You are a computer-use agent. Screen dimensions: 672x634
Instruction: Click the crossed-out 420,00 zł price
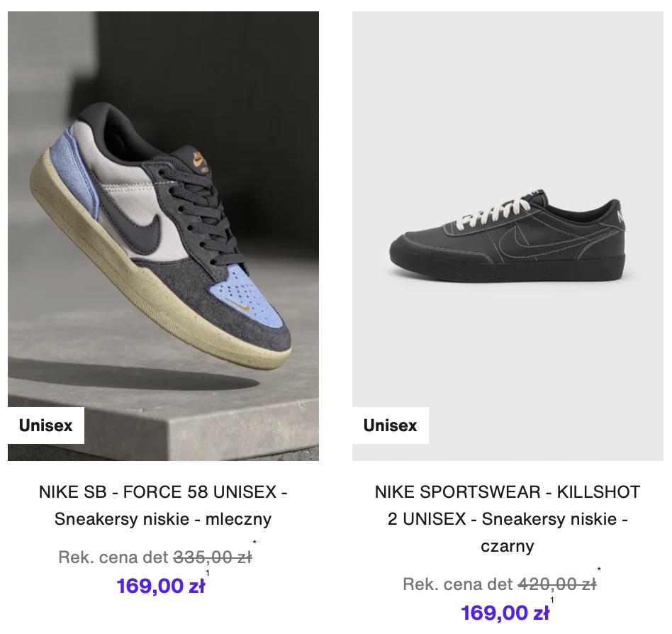(x=557, y=584)
